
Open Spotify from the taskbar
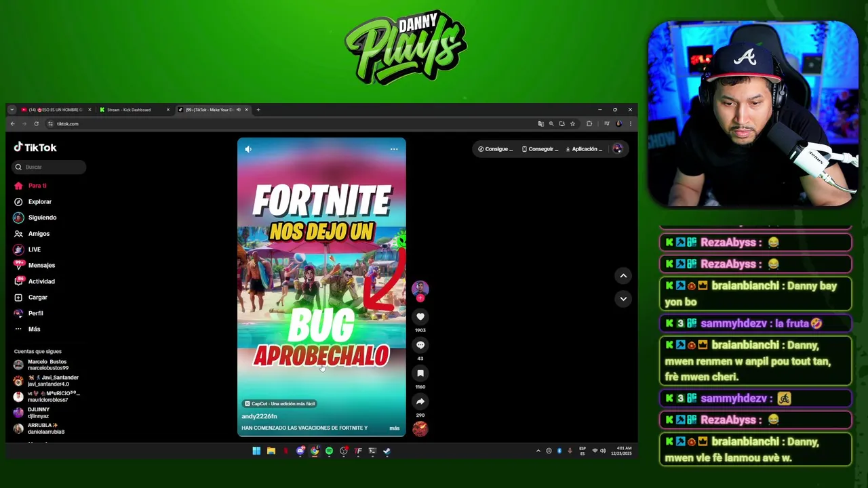tap(329, 451)
